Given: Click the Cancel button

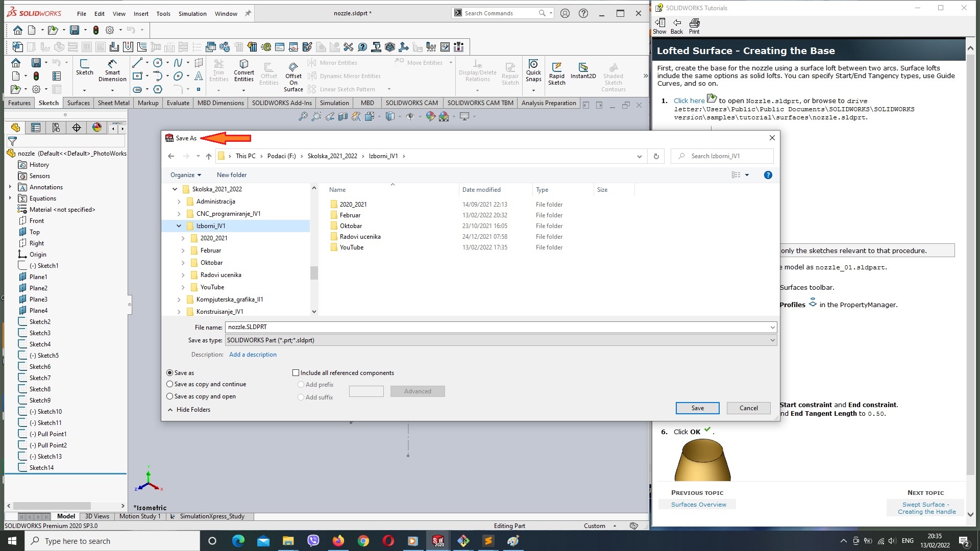Looking at the screenshot, I should coord(748,408).
